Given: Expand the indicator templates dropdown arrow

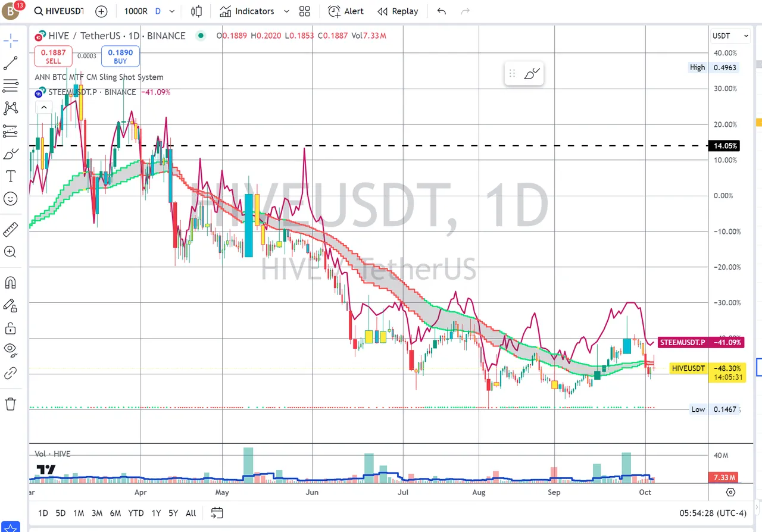Looking at the screenshot, I should coord(286,11).
